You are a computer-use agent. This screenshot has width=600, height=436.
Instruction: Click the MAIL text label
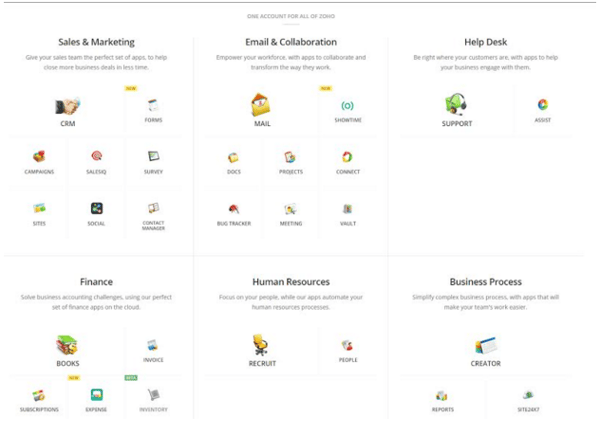262,124
